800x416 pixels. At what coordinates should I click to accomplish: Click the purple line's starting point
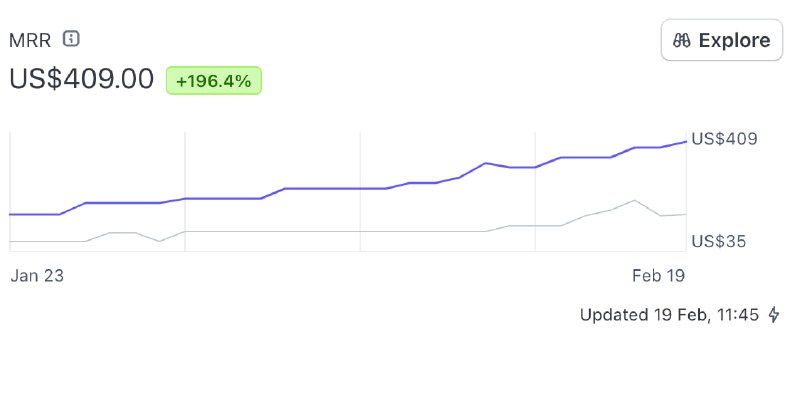tap(11, 214)
